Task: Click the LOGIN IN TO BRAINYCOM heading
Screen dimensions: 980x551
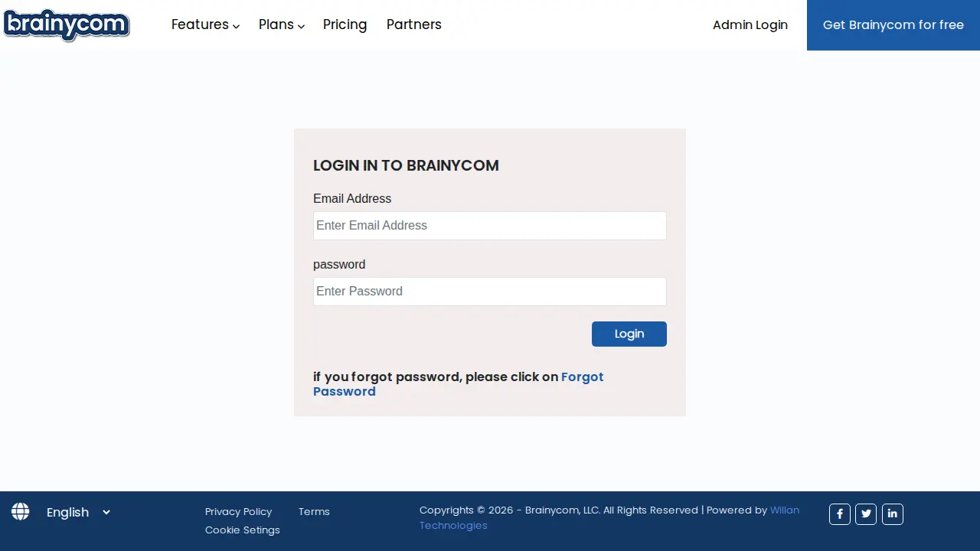Action: (x=406, y=165)
